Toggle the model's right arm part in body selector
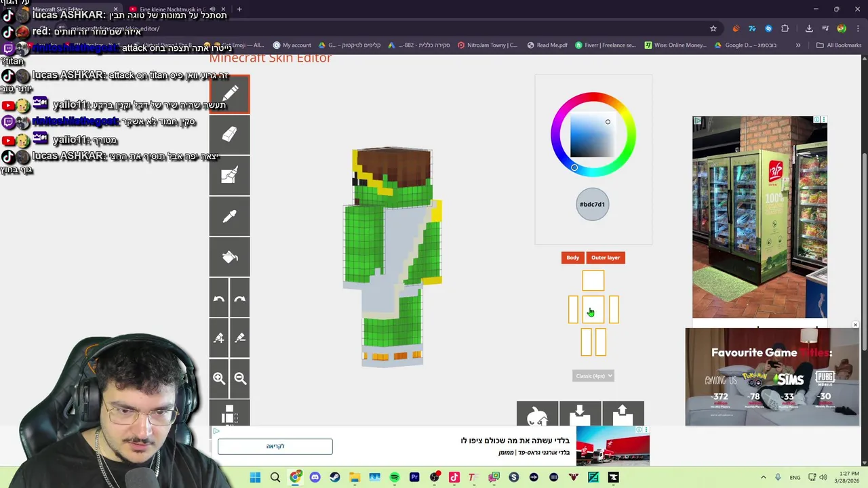Screen dimensions: 868x488 pyautogui.click(x=573, y=309)
